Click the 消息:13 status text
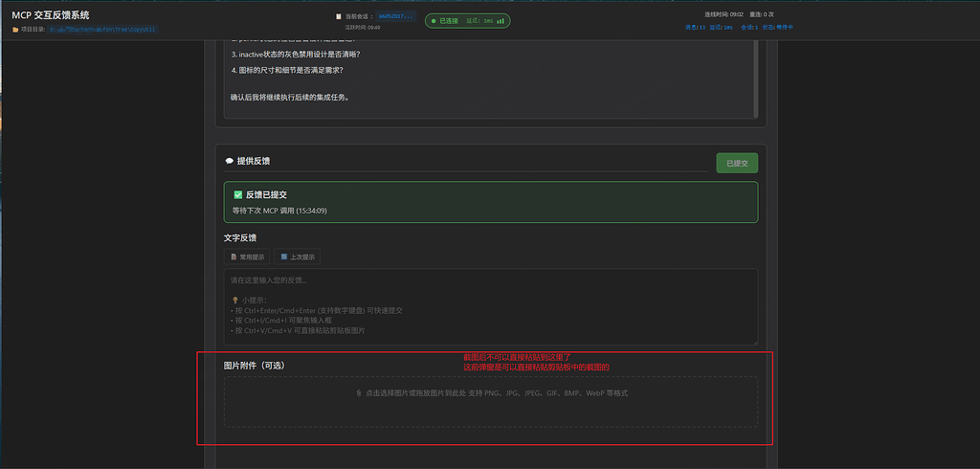 coord(695,27)
